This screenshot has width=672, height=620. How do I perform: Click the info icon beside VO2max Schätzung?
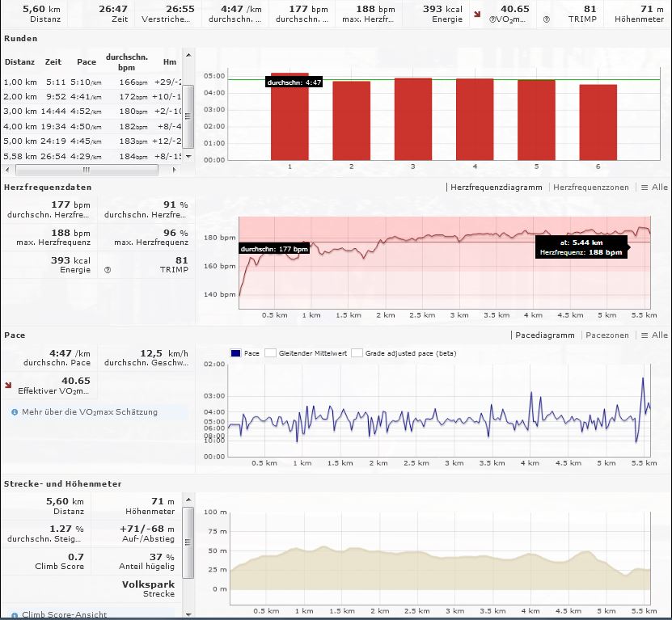15,412
